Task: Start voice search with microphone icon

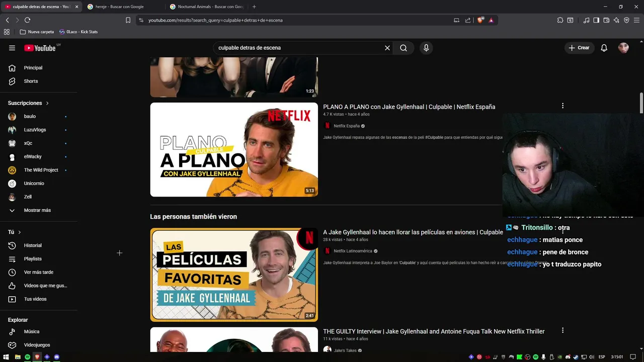Action: point(426,48)
